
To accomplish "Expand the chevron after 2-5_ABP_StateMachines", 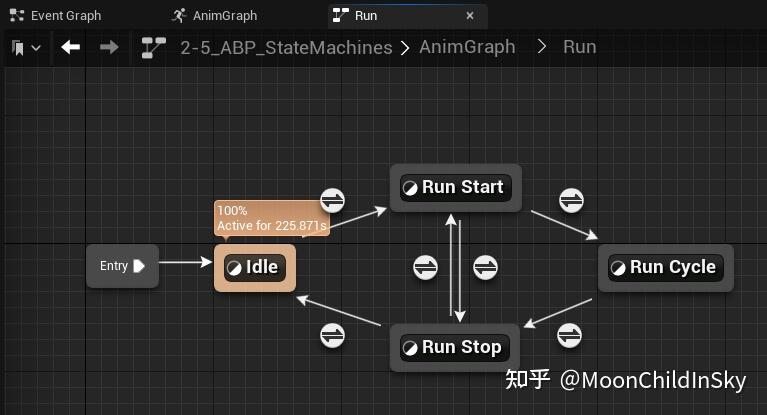I will (405, 48).
